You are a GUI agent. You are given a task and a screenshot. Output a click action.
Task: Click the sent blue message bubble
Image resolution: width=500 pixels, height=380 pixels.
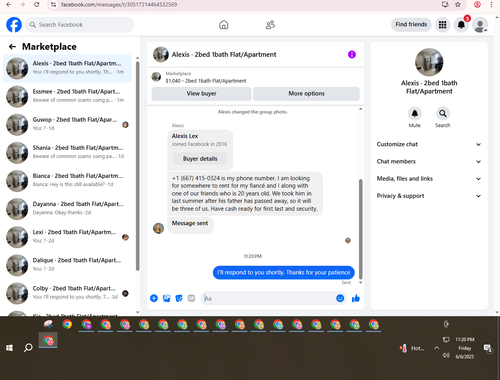pyautogui.click(x=284, y=273)
